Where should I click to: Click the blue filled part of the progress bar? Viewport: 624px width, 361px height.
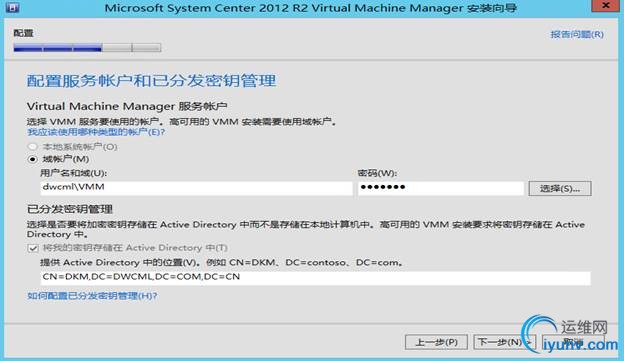(x=58, y=48)
